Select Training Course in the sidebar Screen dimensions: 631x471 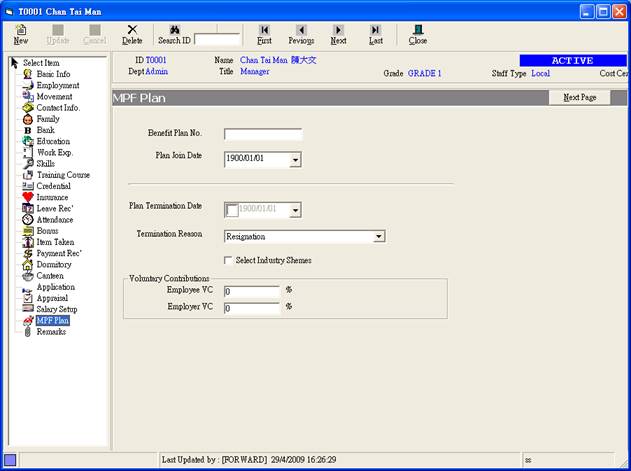point(63,175)
